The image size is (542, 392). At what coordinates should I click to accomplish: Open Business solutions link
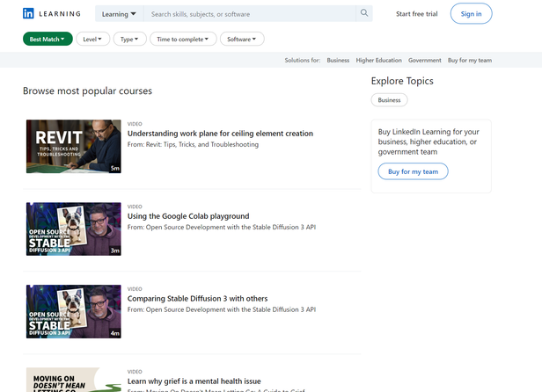[338, 61]
